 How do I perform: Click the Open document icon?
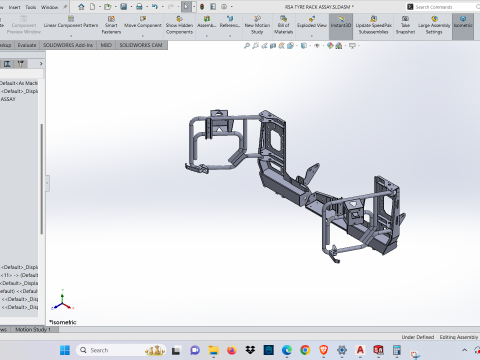pyautogui.click(x=107, y=7)
